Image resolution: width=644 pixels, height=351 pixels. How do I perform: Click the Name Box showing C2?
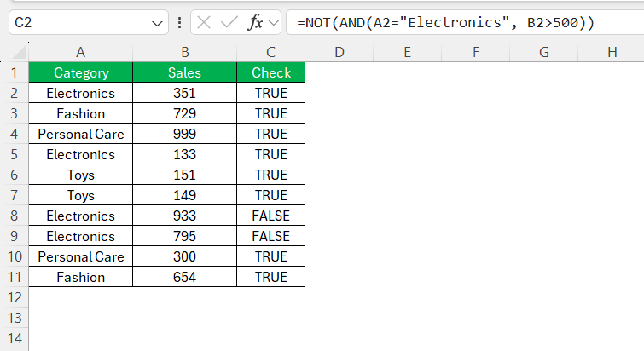[x=89, y=22]
